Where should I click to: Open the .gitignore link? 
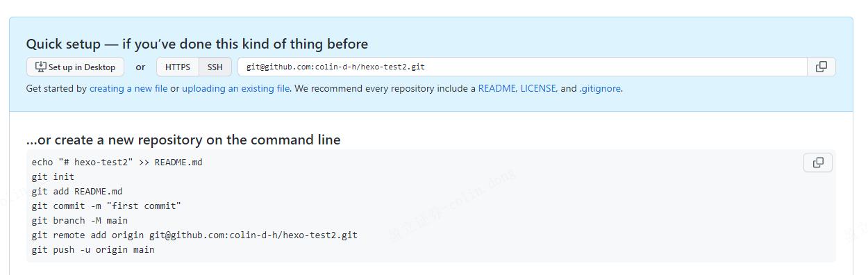point(600,89)
